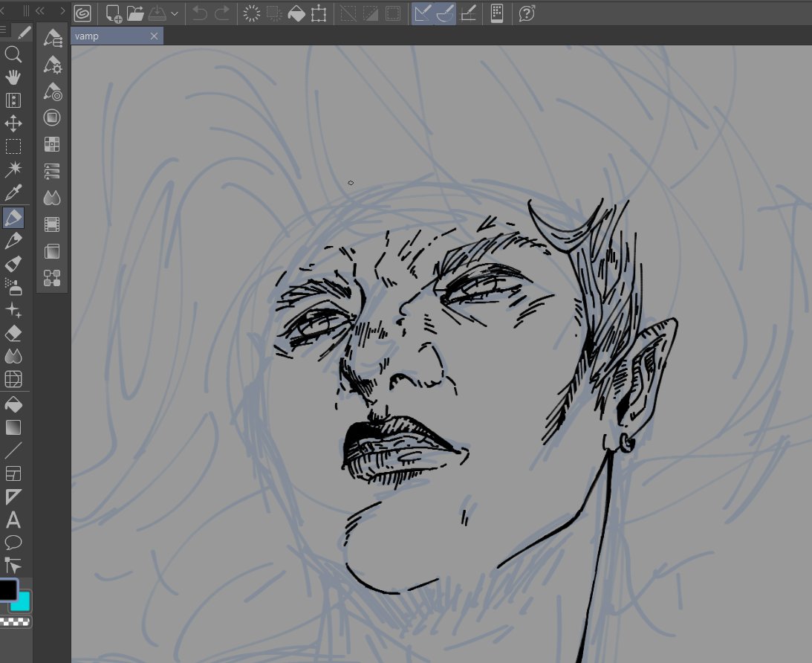
Task: Toggle snap to ruler
Action: coord(420,13)
